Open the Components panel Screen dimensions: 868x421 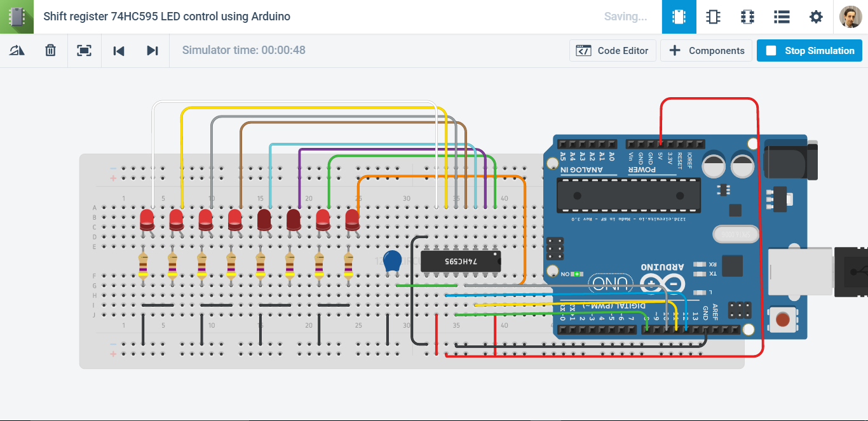click(706, 50)
